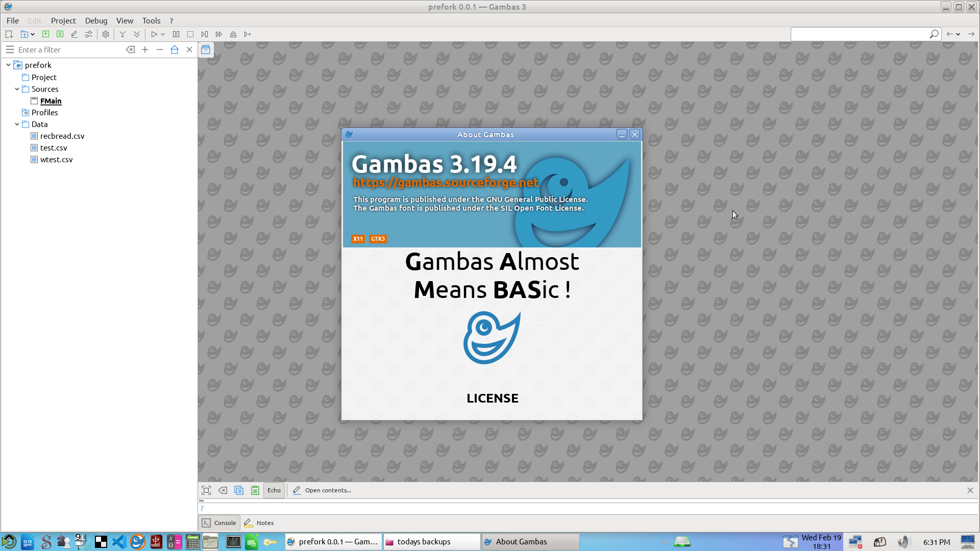Viewport: 980px width, 551px height.
Task: Click the Step forward debug icon
Action: coord(205,34)
